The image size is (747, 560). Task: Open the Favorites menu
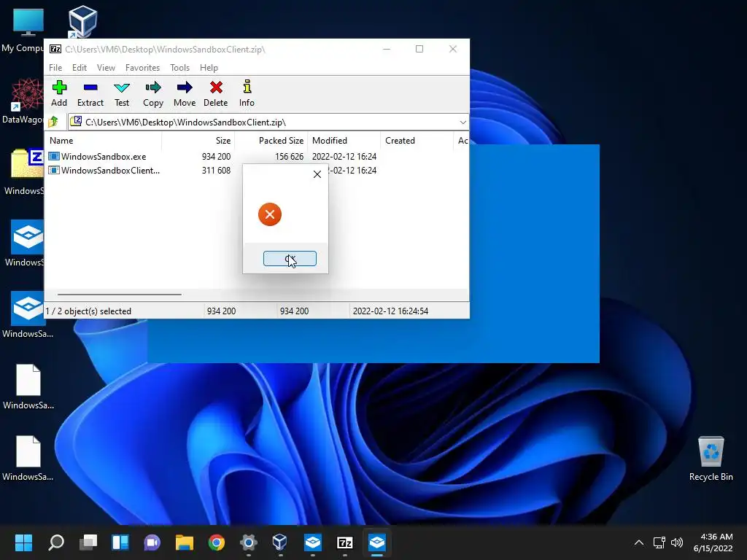142,68
